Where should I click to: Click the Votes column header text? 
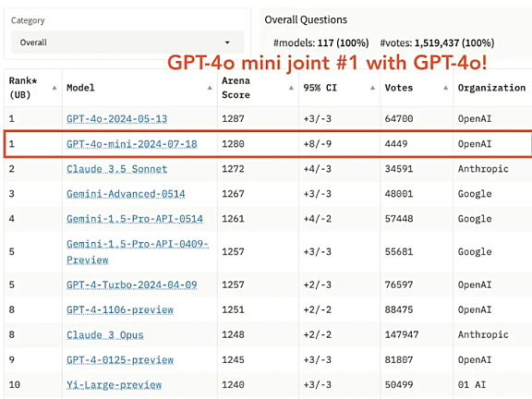(399, 88)
